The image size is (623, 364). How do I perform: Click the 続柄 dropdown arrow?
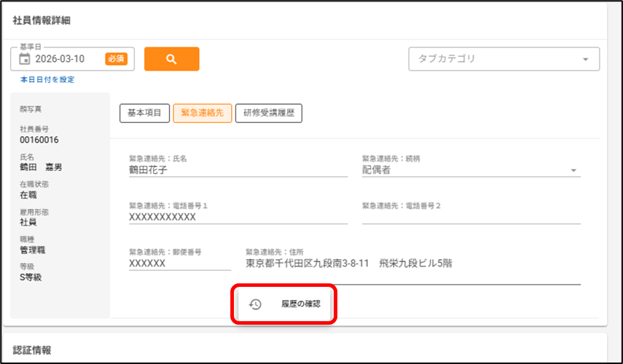(x=574, y=170)
